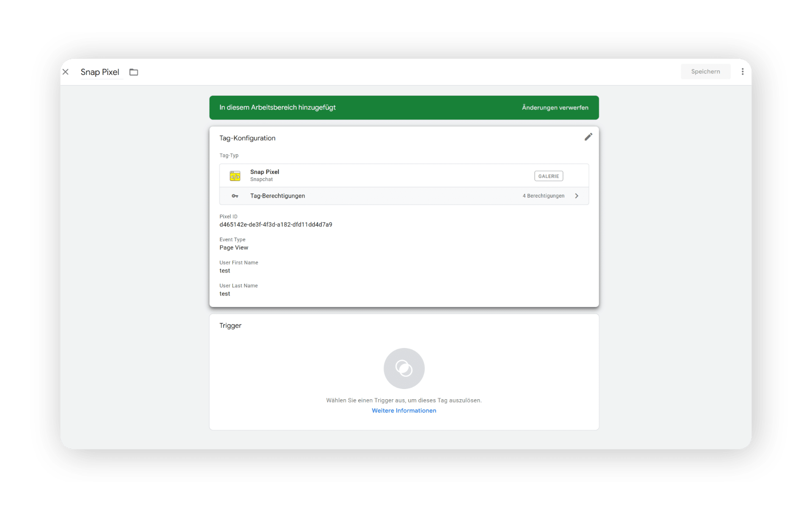Click the pencil edit icon in Tag-Konfiguration

point(588,137)
